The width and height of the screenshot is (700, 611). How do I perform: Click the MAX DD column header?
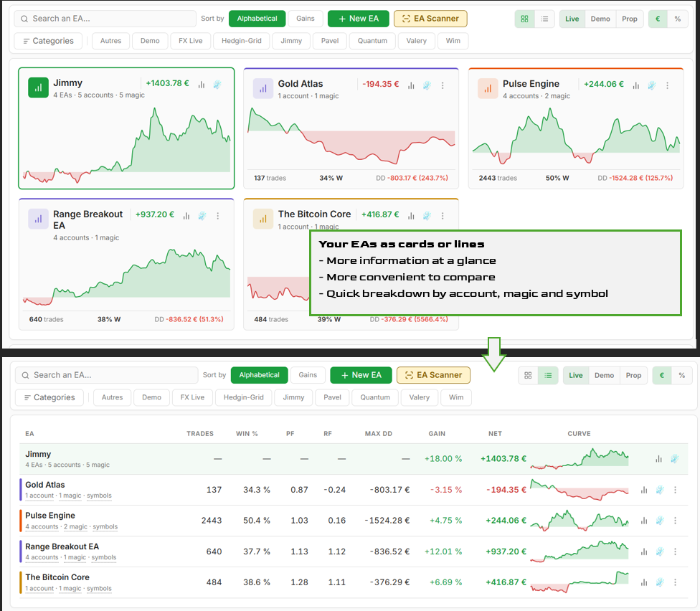379,434
